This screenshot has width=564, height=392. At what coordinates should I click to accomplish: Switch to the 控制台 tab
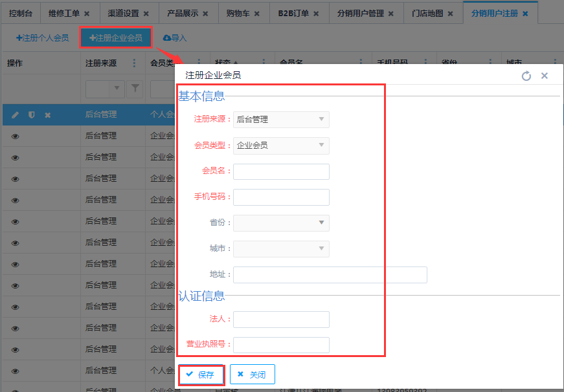pyautogui.click(x=21, y=14)
